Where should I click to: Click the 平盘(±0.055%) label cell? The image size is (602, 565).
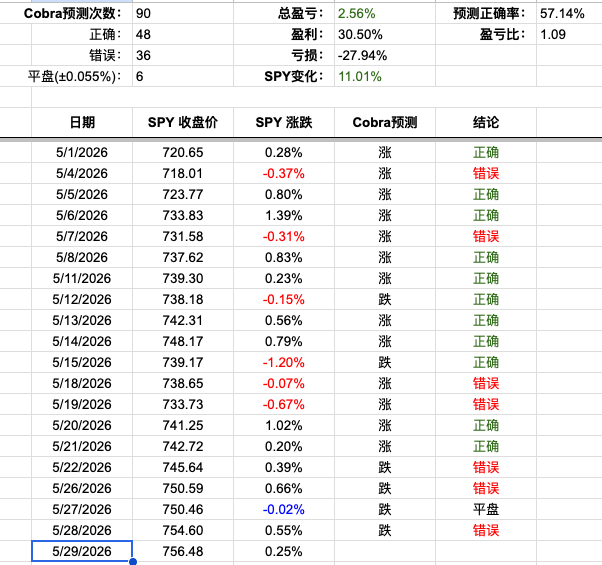click(x=74, y=76)
